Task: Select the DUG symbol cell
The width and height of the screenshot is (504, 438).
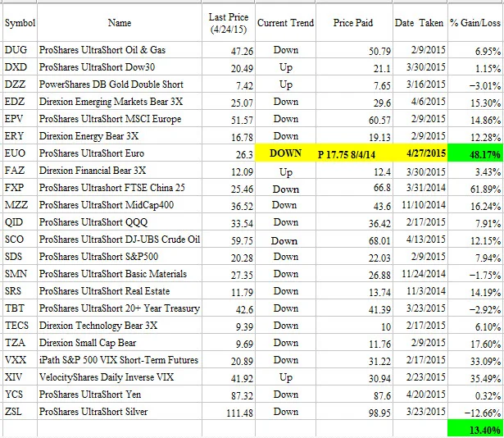Action: click(20, 50)
